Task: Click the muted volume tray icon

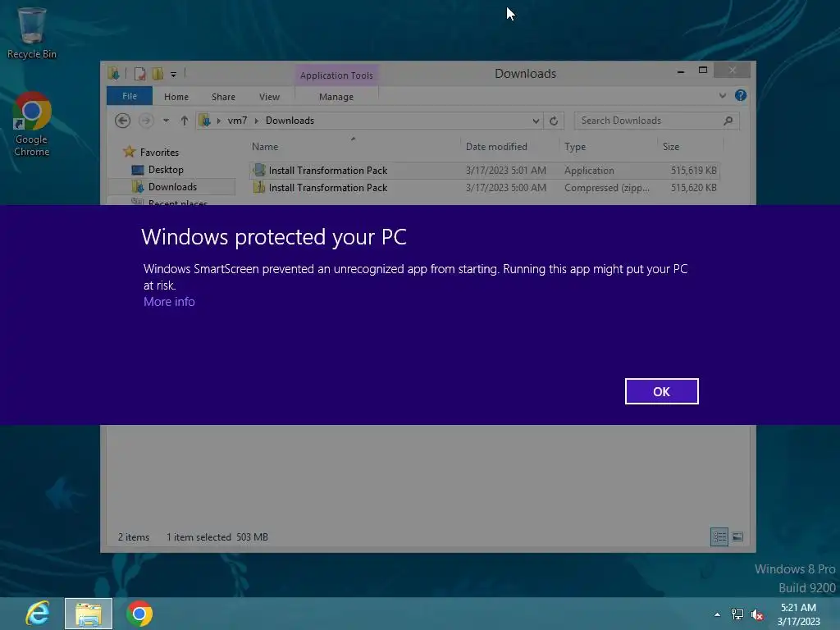Action: click(x=757, y=614)
